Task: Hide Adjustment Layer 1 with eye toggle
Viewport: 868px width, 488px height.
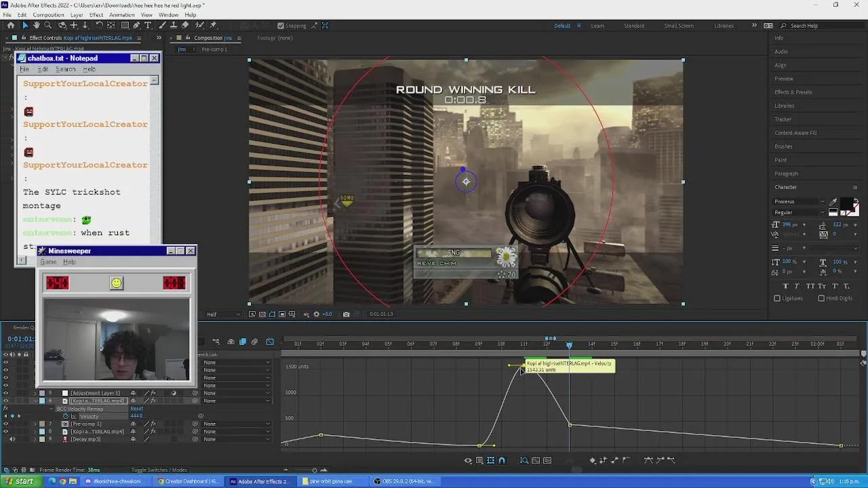Action: (x=5, y=393)
